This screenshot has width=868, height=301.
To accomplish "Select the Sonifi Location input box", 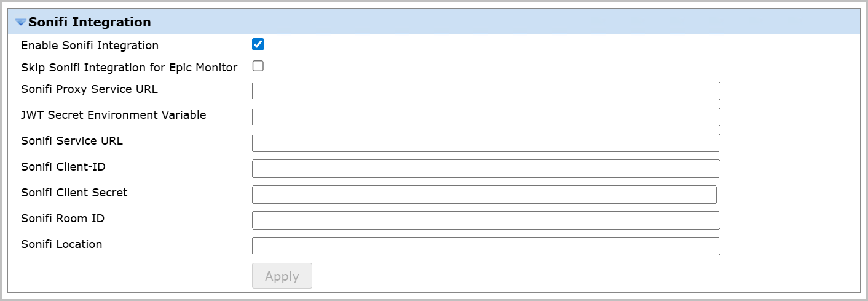I will [486, 246].
